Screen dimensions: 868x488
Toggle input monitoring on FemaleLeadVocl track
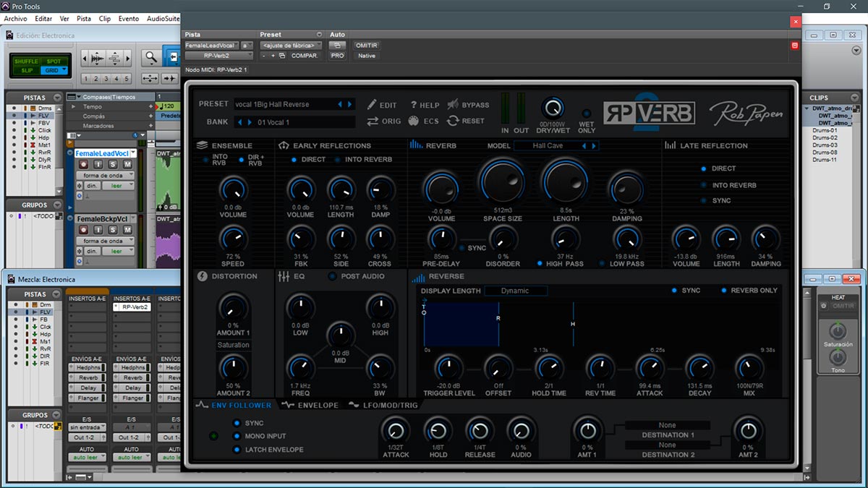(x=97, y=165)
